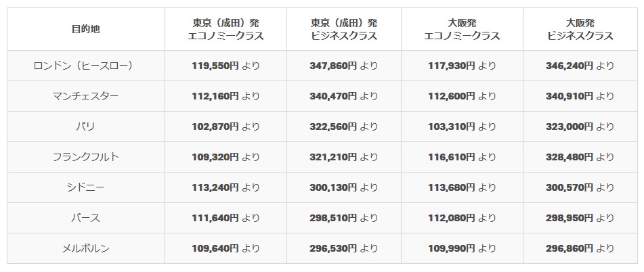
Task: Select the 323,000円 Osaka Paris business fare
Action: 570,127
